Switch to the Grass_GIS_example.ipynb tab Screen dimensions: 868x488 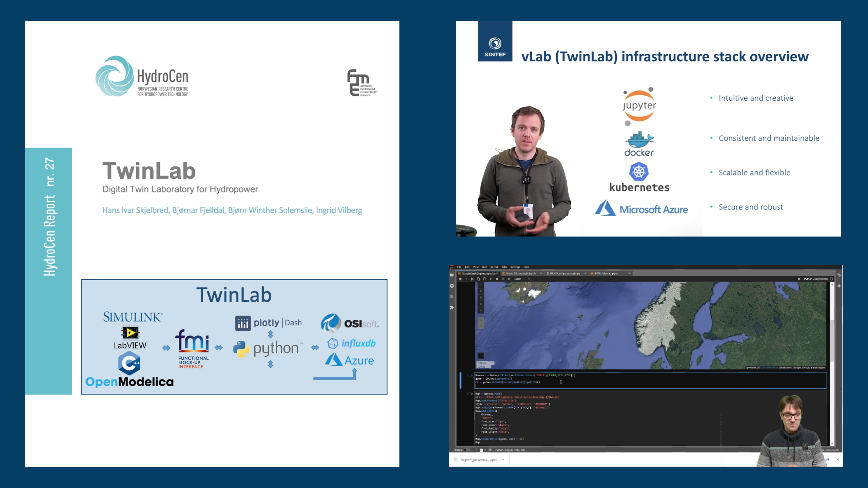520,273
